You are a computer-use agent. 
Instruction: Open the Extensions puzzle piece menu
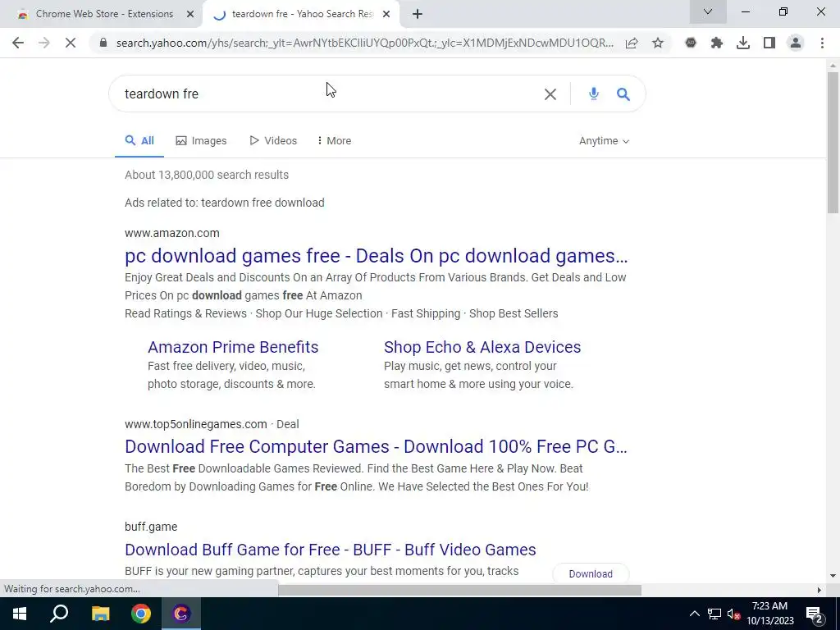pos(717,43)
